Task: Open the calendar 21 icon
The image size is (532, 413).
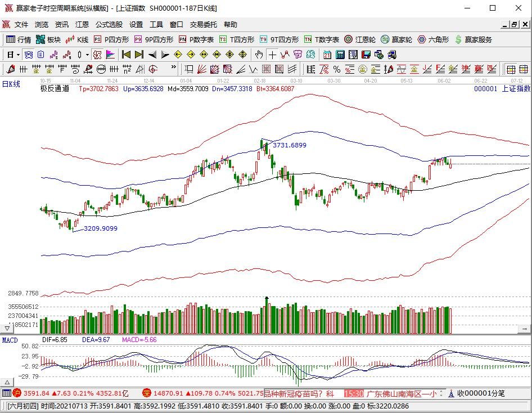Action: coord(327,55)
